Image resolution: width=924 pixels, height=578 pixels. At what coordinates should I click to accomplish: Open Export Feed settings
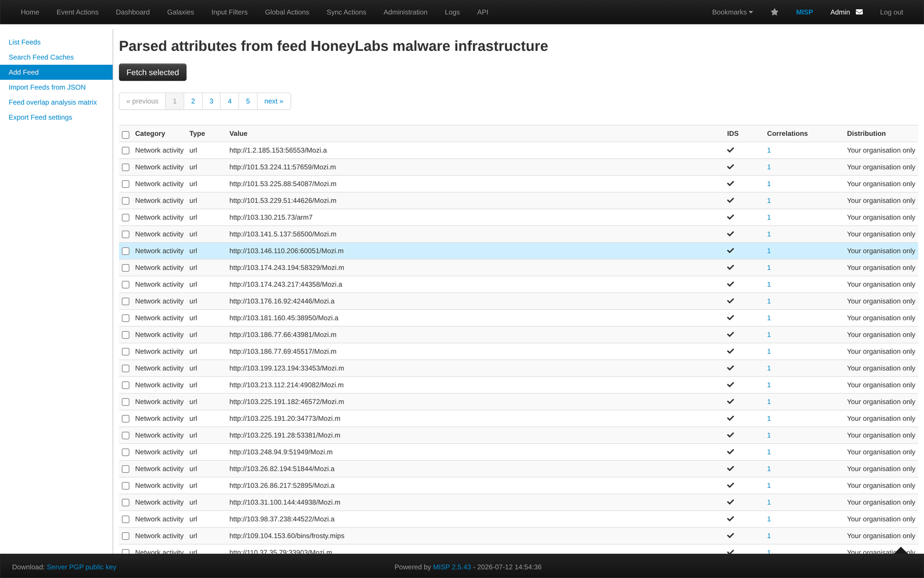[x=40, y=117]
